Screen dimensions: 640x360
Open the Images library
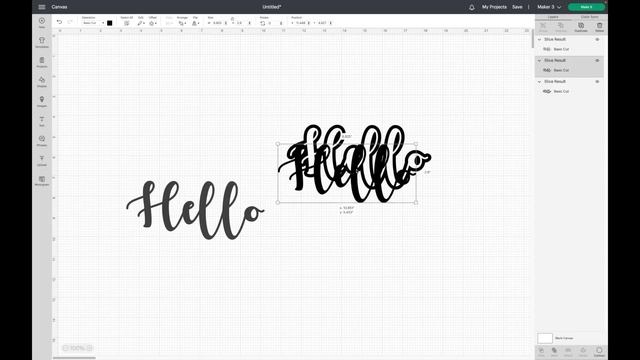42,101
